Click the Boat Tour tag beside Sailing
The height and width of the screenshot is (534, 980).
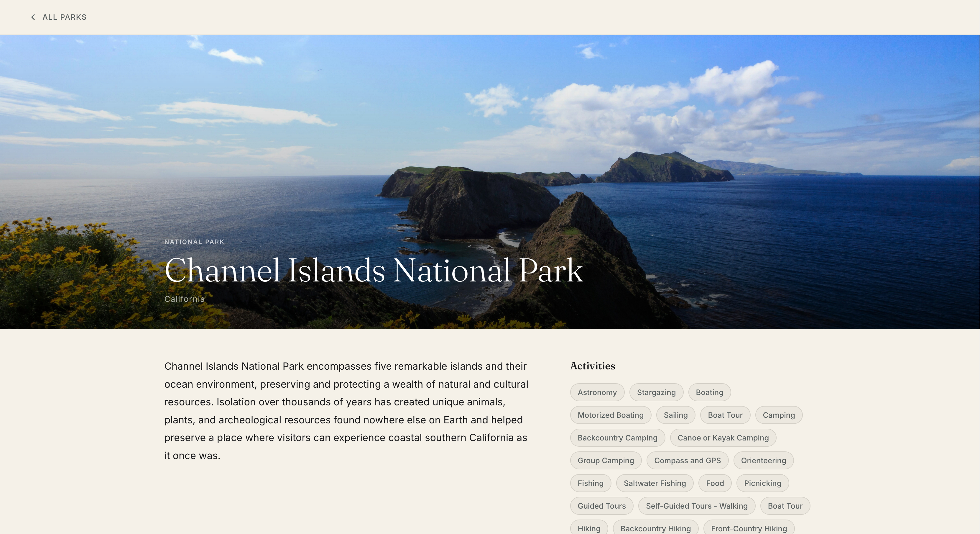coord(725,415)
